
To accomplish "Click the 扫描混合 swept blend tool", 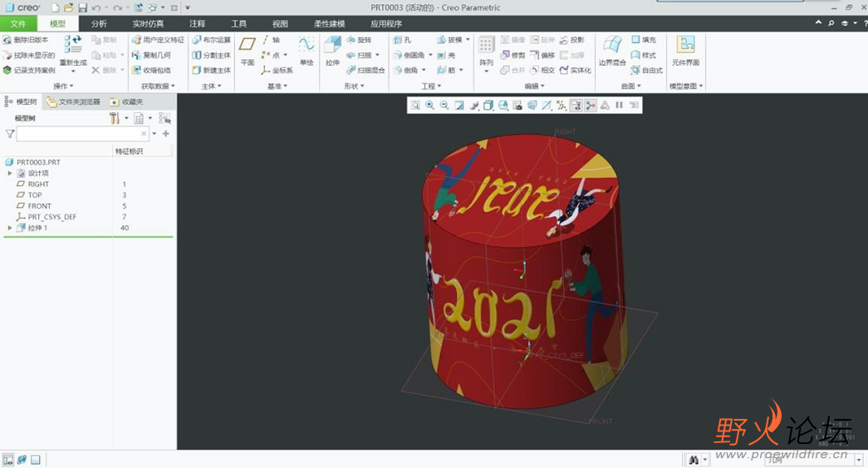I will pyautogui.click(x=365, y=71).
